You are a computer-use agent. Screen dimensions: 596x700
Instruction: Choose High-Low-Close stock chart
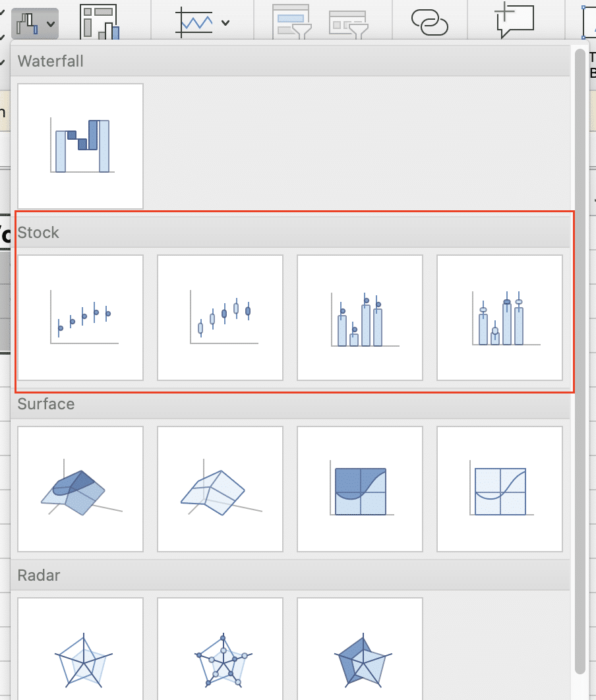80,318
